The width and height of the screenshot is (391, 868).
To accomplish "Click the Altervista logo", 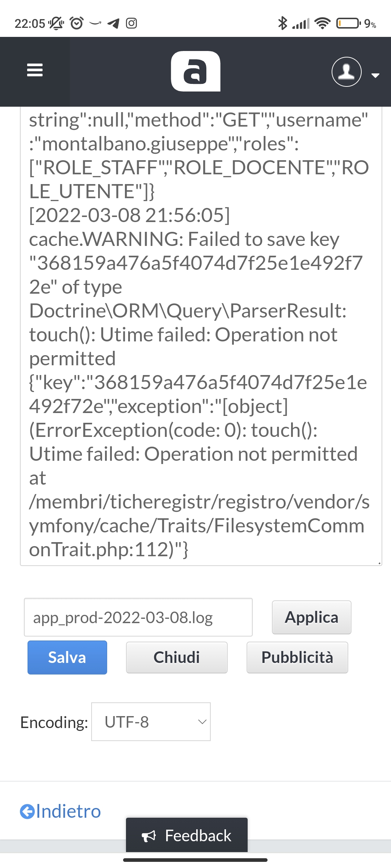I will point(195,71).
